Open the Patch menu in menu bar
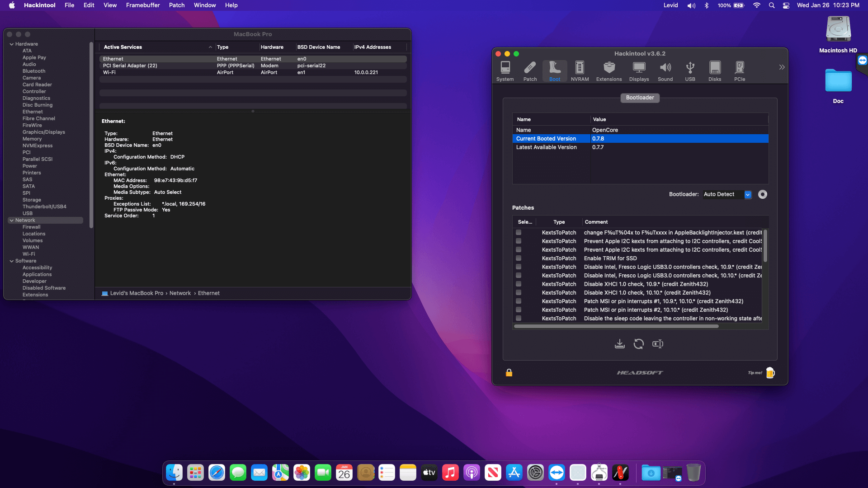The width and height of the screenshot is (868, 488). click(x=176, y=5)
